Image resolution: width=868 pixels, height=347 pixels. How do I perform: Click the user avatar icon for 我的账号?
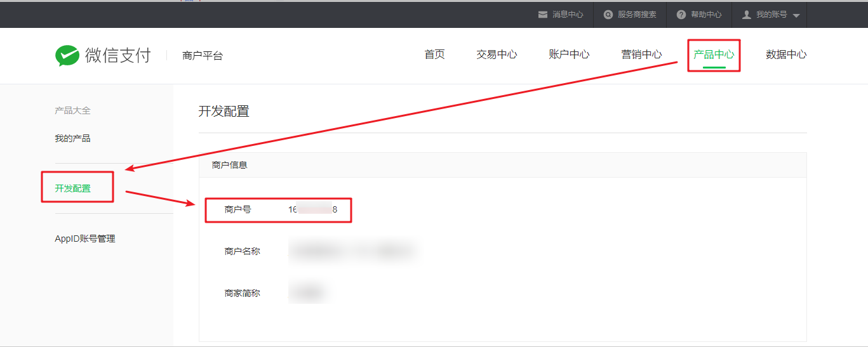[747, 14]
